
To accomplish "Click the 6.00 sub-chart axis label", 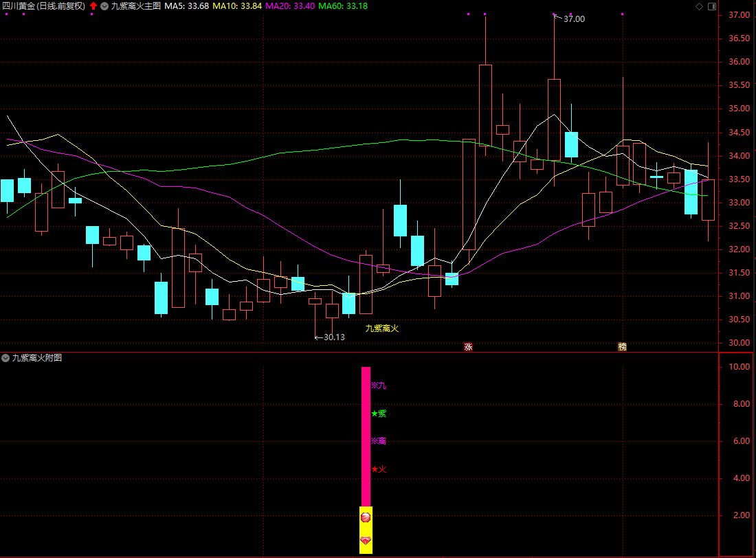I will point(742,441).
